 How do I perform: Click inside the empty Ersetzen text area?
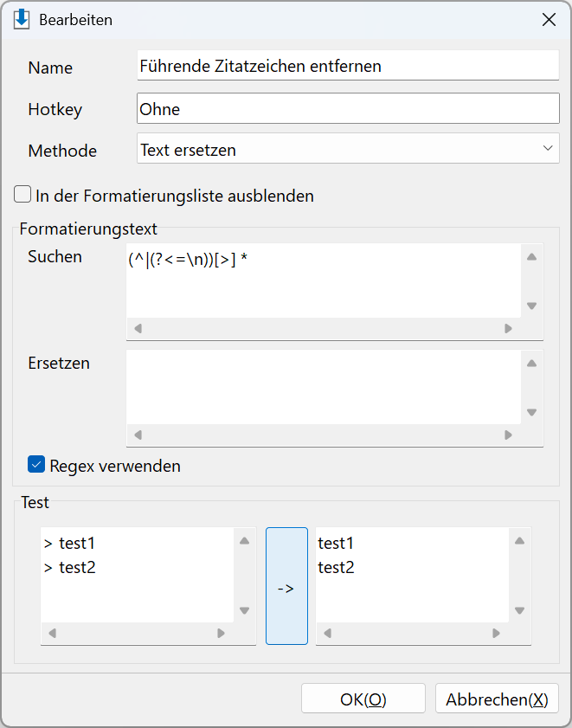(324, 387)
